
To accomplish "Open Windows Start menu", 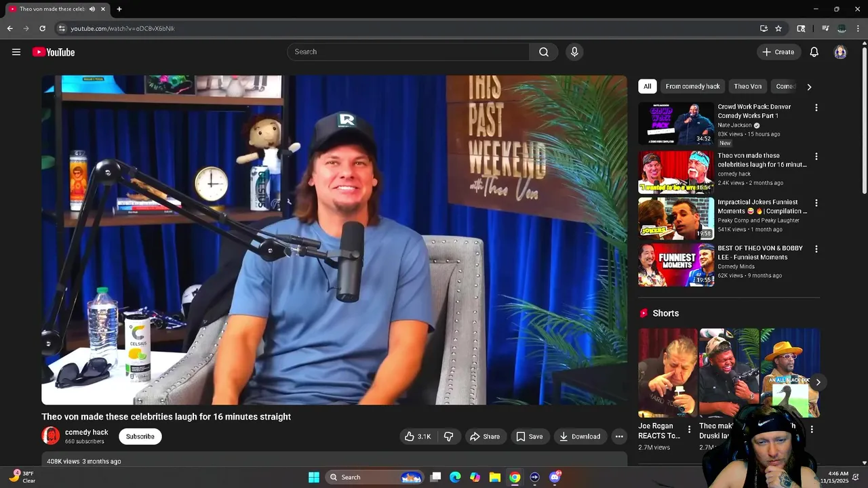I will (x=314, y=477).
